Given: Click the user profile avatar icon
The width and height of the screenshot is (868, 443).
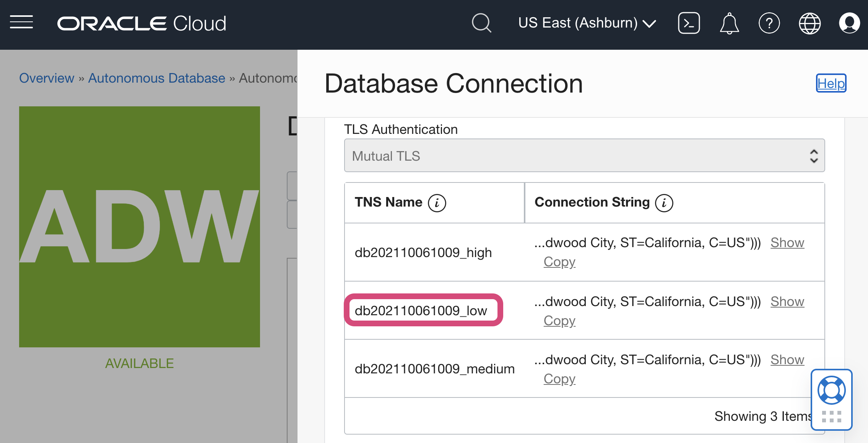Looking at the screenshot, I should coord(848,23).
